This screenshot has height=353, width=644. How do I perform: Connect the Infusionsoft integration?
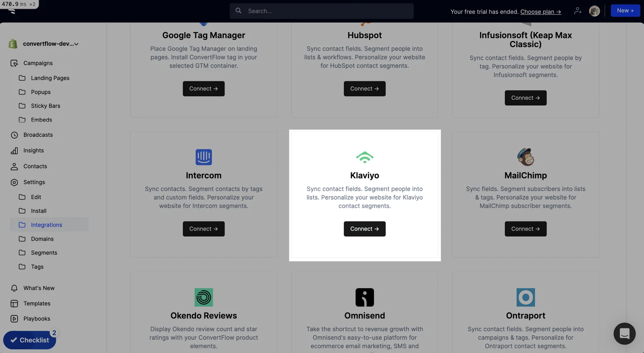click(x=526, y=98)
